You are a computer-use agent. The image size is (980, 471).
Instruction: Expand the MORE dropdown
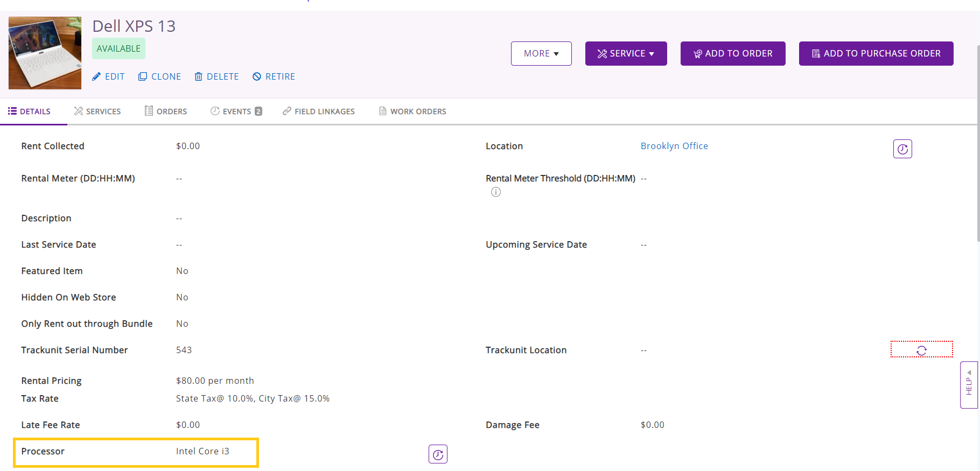point(541,53)
